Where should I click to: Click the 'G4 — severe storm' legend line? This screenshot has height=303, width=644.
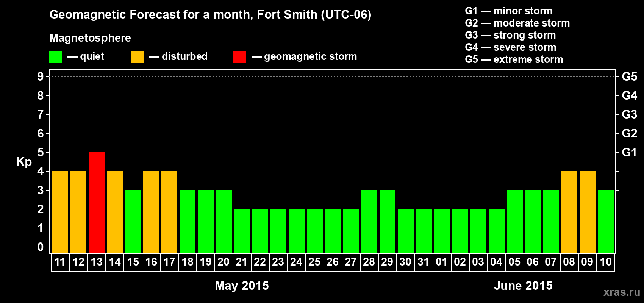[511, 47]
